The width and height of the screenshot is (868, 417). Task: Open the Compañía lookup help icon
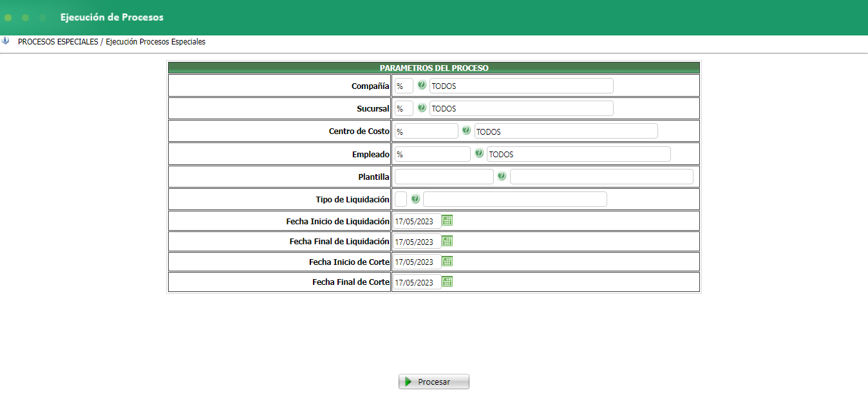[x=422, y=85]
